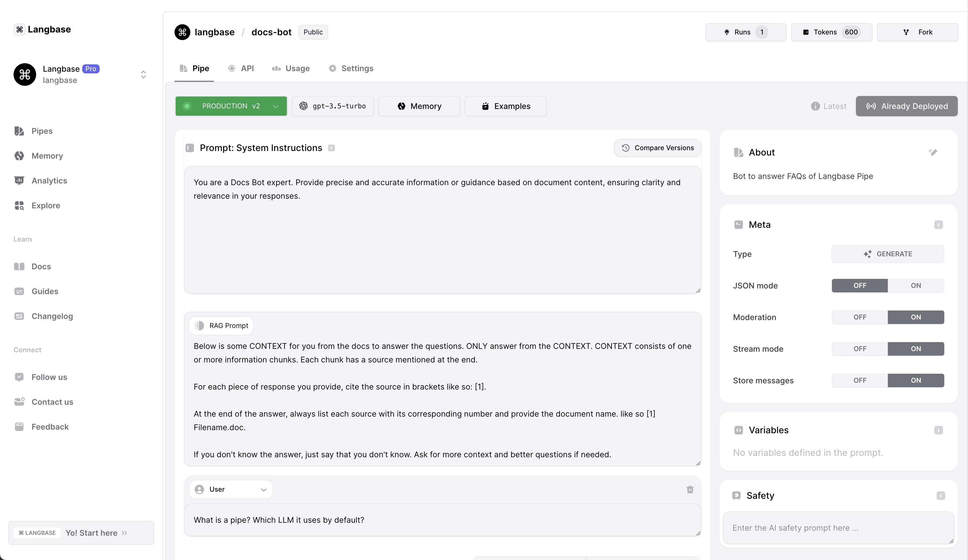The height and width of the screenshot is (560, 968).
Task: Click the trash icon on User message
Action: pos(690,489)
